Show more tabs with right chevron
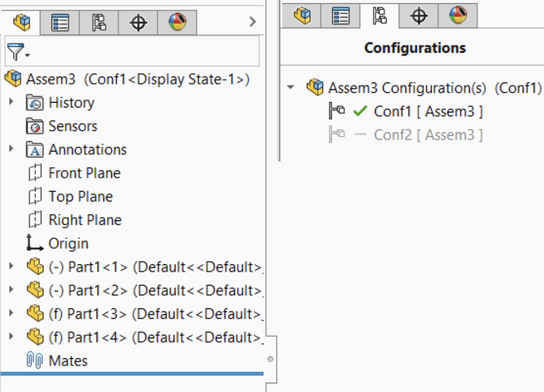 [252, 22]
